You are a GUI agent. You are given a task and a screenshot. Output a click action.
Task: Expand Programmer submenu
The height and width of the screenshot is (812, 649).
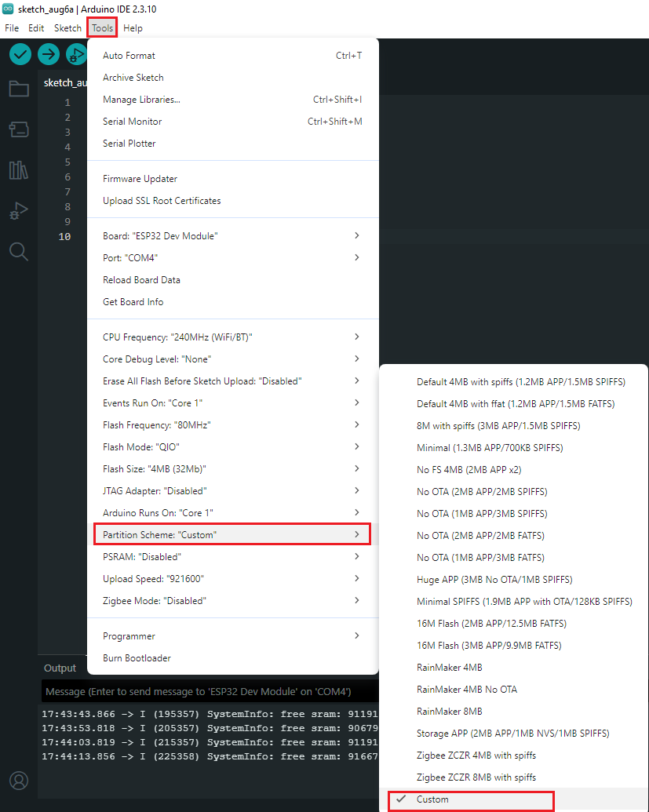(x=233, y=636)
